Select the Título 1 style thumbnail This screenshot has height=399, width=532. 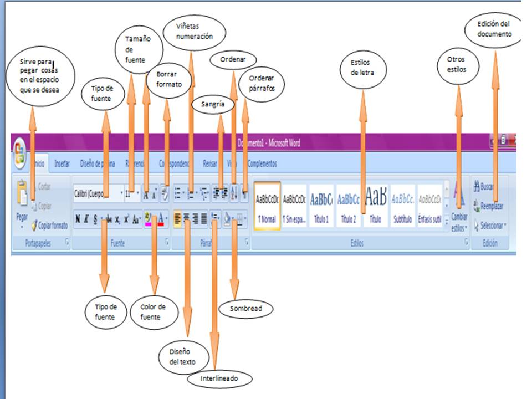(x=321, y=207)
